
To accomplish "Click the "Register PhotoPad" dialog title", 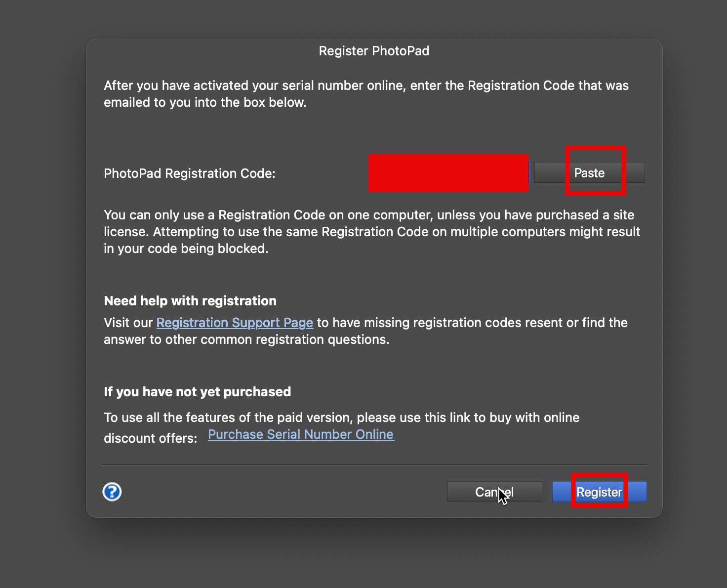I will click(374, 51).
